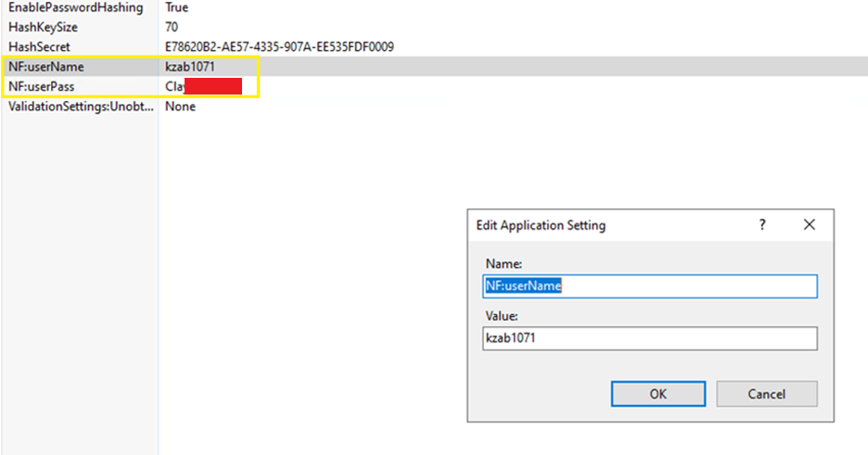
Task: Cancel the application setting edit
Action: tap(766, 394)
